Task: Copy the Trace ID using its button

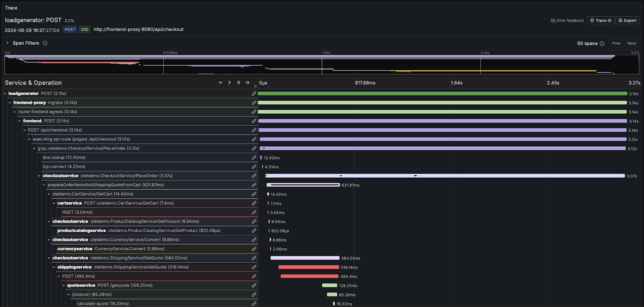Action: (x=601, y=21)
